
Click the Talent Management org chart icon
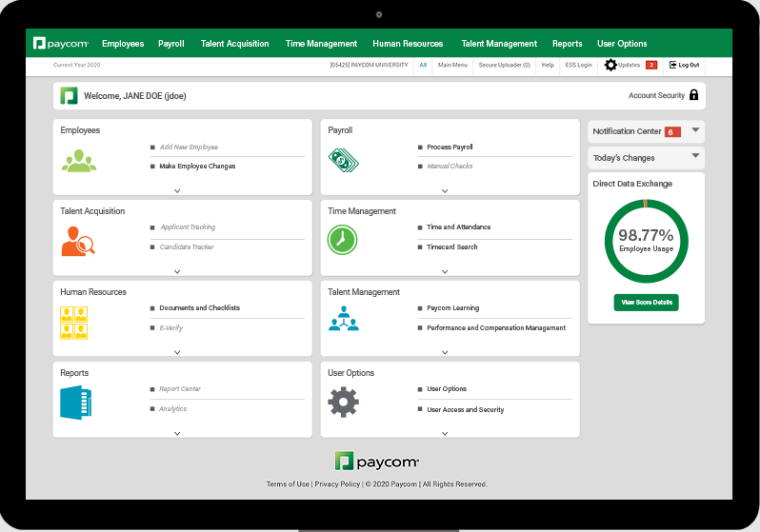point(344,318)
